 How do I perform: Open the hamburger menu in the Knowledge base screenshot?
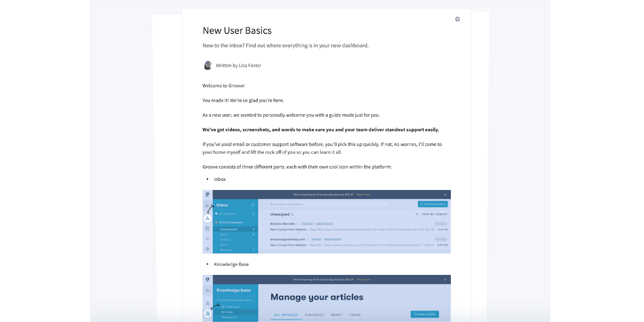click(x=207, y=290)
